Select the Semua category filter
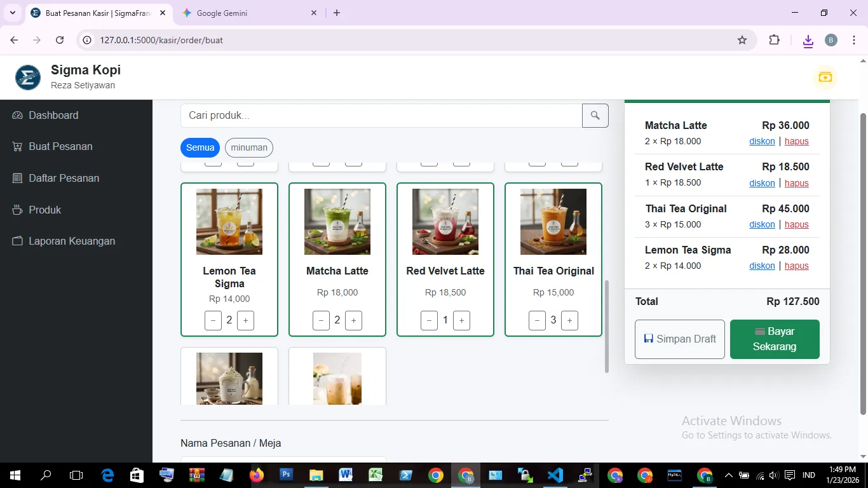Image resolution: width=868 pixels, height=488 pixels. click(200, 147)
